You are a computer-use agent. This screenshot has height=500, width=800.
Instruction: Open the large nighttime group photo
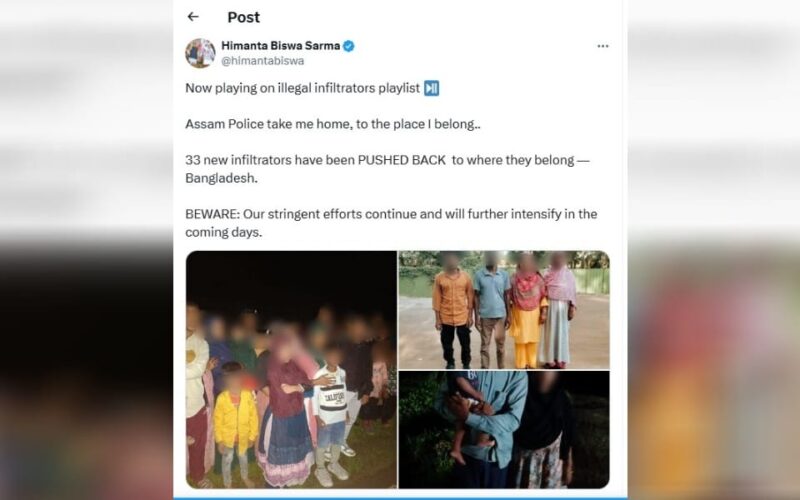tap(291, 369)
